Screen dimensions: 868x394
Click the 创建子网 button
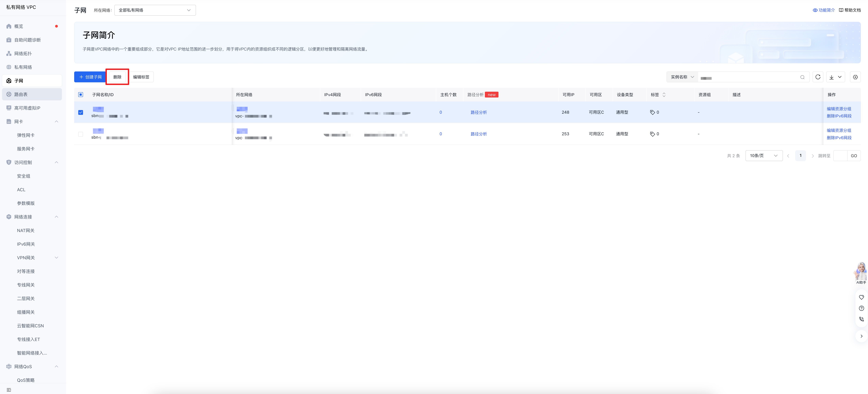coord(90,77)
